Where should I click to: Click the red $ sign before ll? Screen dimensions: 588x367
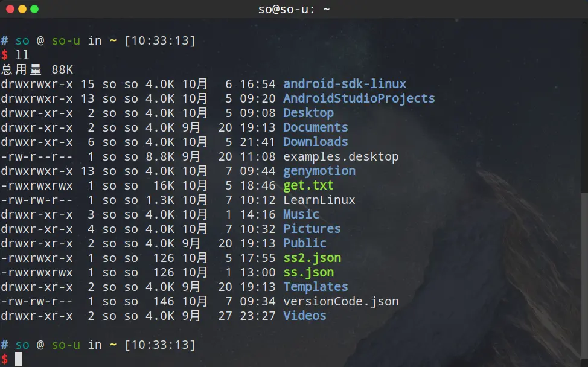coord(4,55)
